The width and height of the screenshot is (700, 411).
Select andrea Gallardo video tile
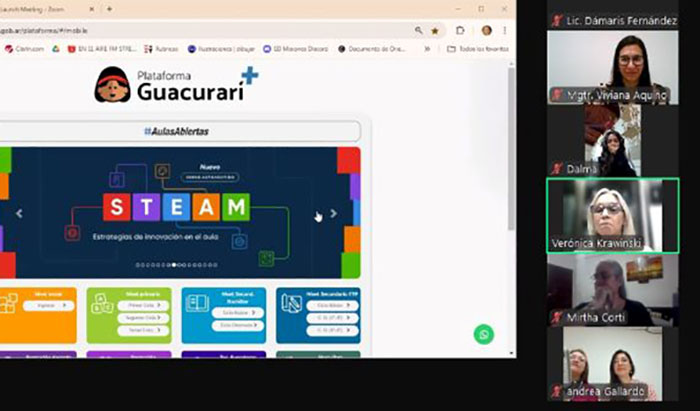click(612, 364)
